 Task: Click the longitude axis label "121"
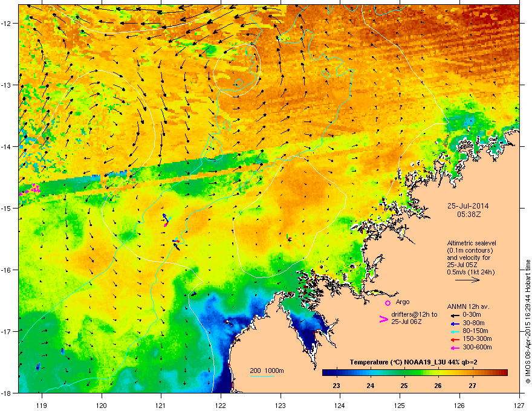click(161, 406)
